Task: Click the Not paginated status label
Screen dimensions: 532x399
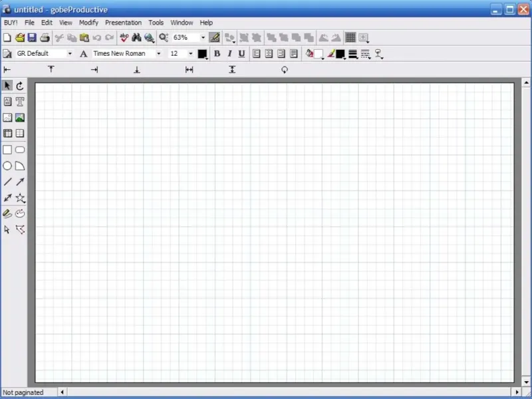Action: click(23, 392)
